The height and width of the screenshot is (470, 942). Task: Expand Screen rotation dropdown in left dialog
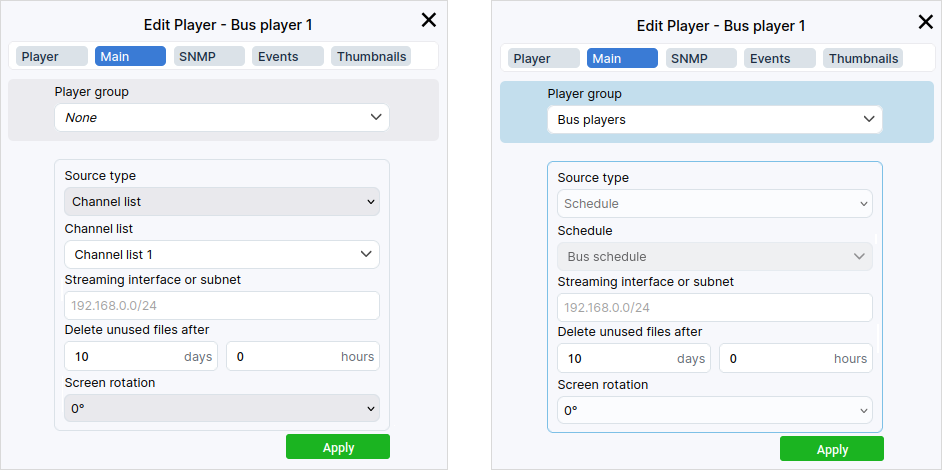point(221,408)
